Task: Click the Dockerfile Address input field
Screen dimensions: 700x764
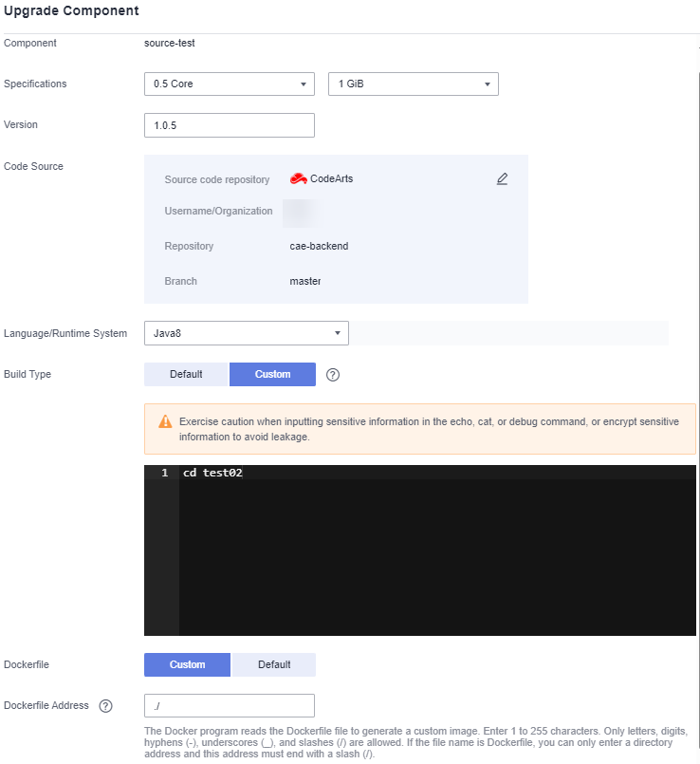Action: [229, 706]
